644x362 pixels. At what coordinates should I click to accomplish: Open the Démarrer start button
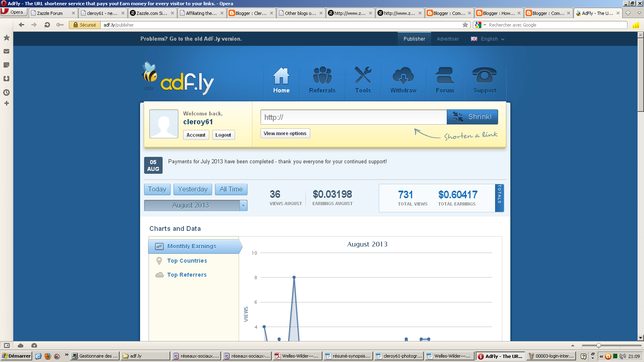point(16,356)
